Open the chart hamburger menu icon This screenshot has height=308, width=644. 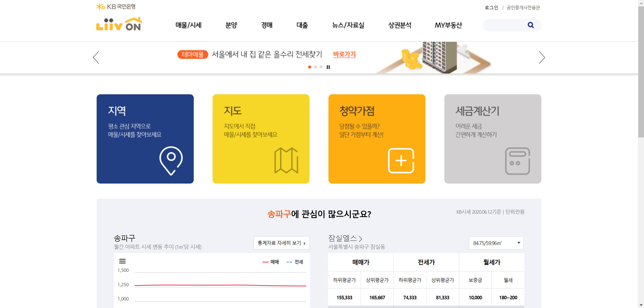[122, 261]
